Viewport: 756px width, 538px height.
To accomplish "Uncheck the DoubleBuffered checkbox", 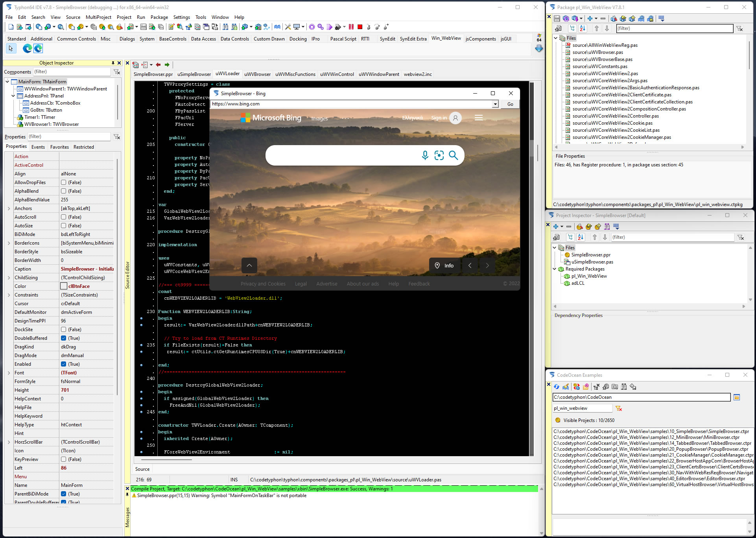I will [x=63, y=338].
